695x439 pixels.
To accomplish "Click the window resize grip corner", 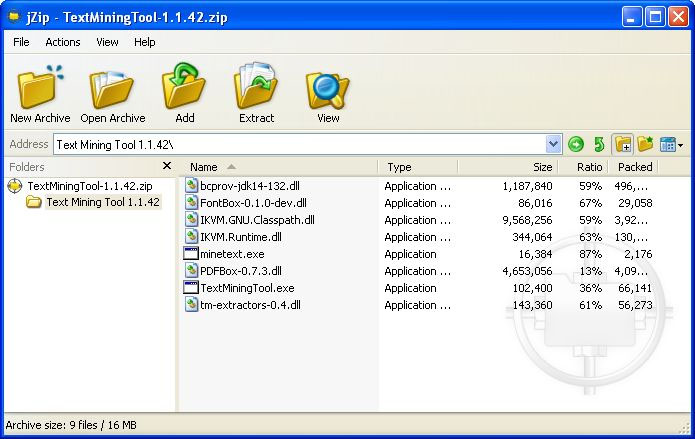I will tap(684, 428).
